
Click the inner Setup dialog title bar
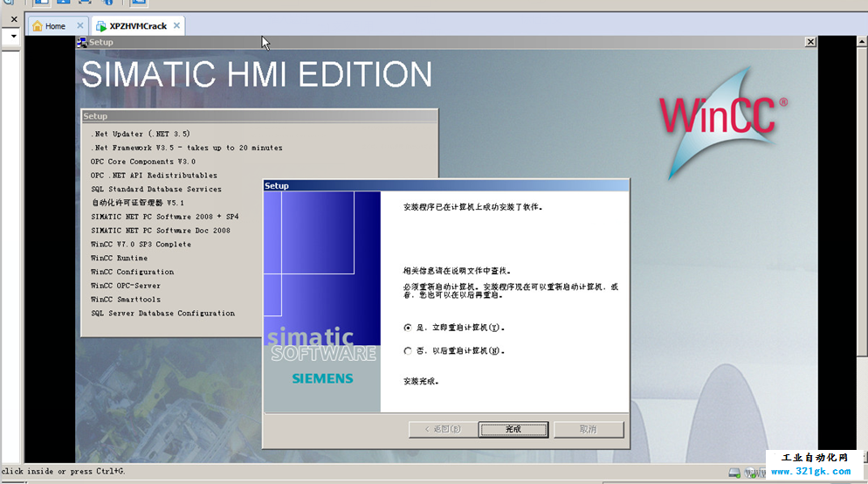point(446,185)
